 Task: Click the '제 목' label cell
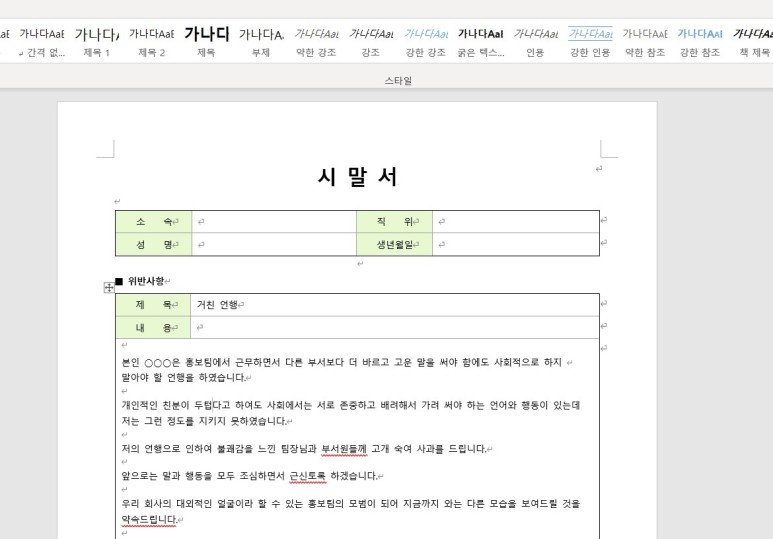[x=153, y=305]
